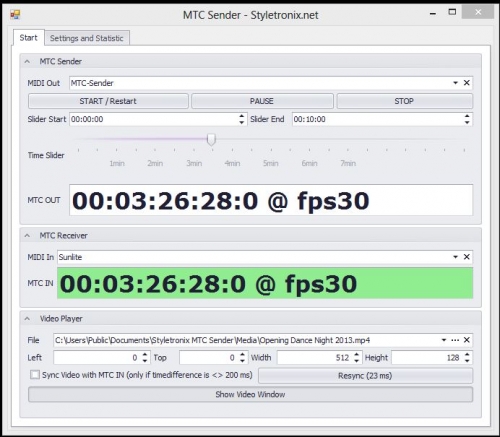Clear the video file path with X
This screenshot has height=437, width=500.
(467, 340)
